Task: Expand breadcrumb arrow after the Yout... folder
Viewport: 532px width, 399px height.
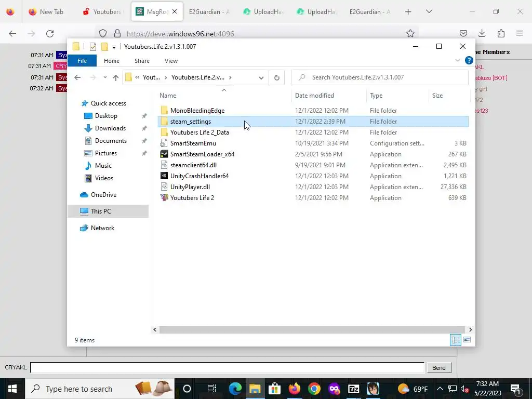Action: point(166,77)
